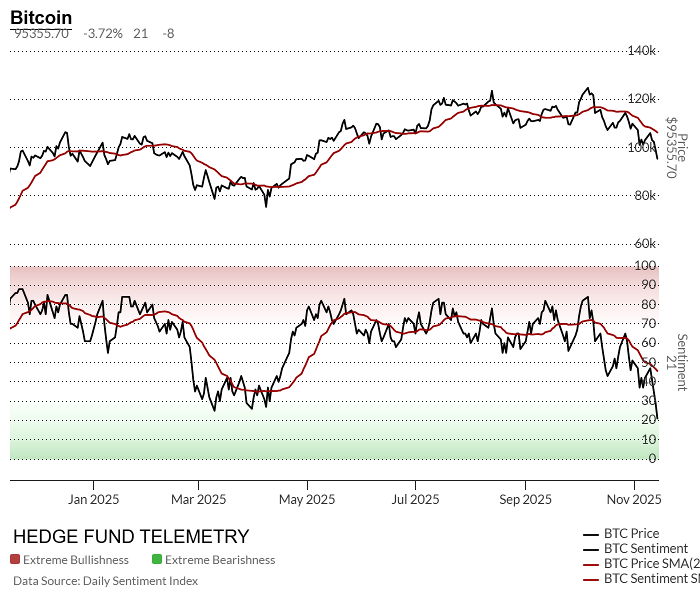Viewport: 700px width, 600px height.
Task: Click the HEDGE FUND TELEMETRY branding text
Action: [x=131, y=536]
